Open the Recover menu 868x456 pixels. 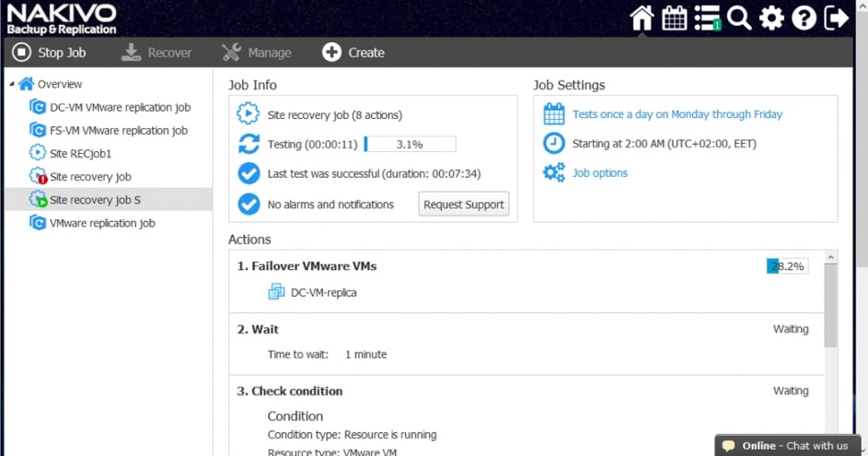tap(156, 53)
